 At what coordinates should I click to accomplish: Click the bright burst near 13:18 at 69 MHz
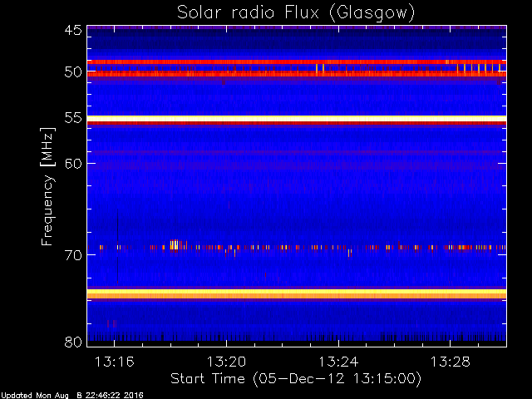[x=175, y=244]
